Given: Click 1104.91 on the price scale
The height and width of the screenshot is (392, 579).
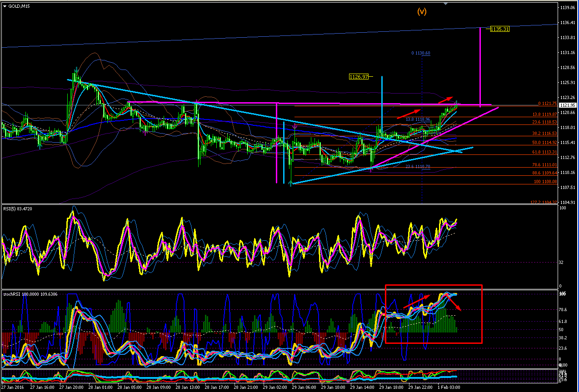Looking at the screenshot, I should (x=568, y=203).
